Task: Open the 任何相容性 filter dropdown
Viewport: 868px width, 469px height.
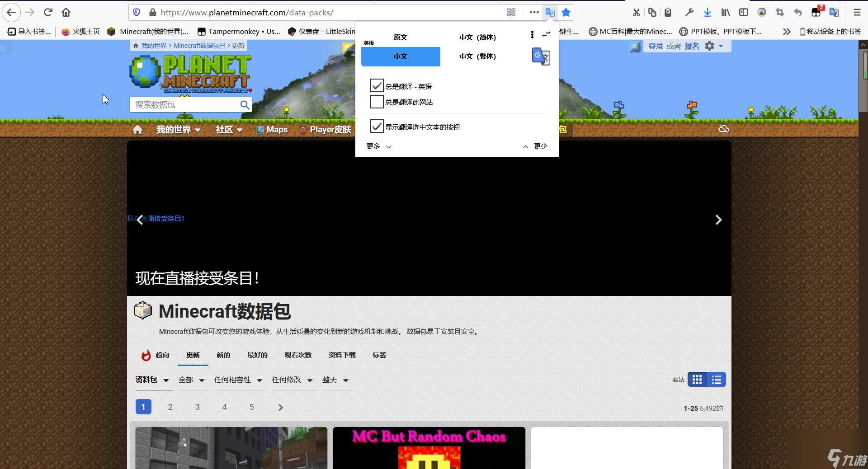Action: (239, 380)
